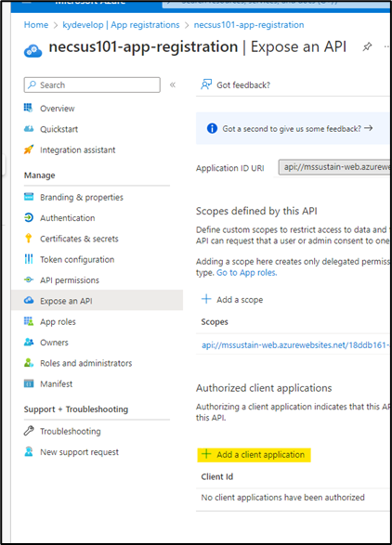Click the Branding & properties icon
The image size is (392, 545).
click(x=29, y=197)
